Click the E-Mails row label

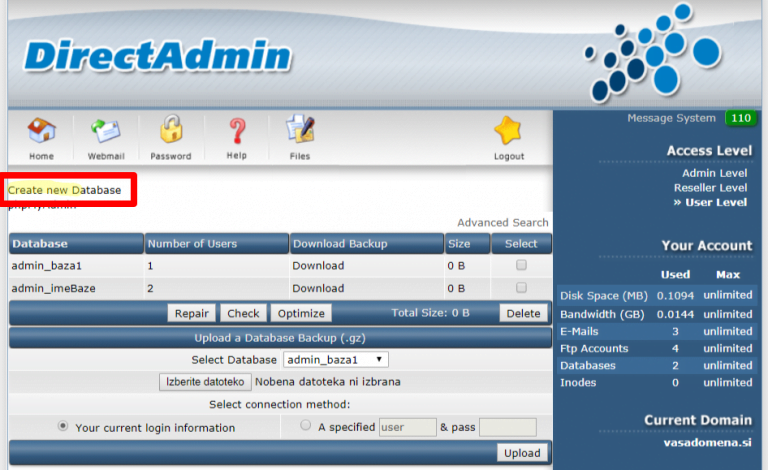[579, 331]
